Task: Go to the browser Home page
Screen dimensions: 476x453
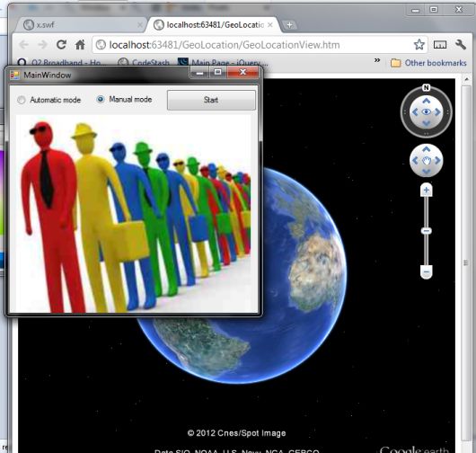Action: coord(80,45)
